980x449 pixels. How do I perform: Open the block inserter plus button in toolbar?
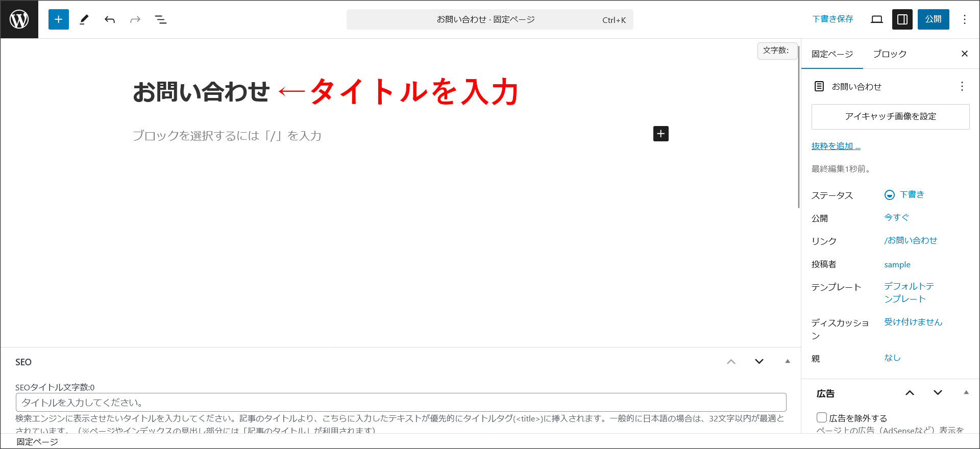point(59,19)
